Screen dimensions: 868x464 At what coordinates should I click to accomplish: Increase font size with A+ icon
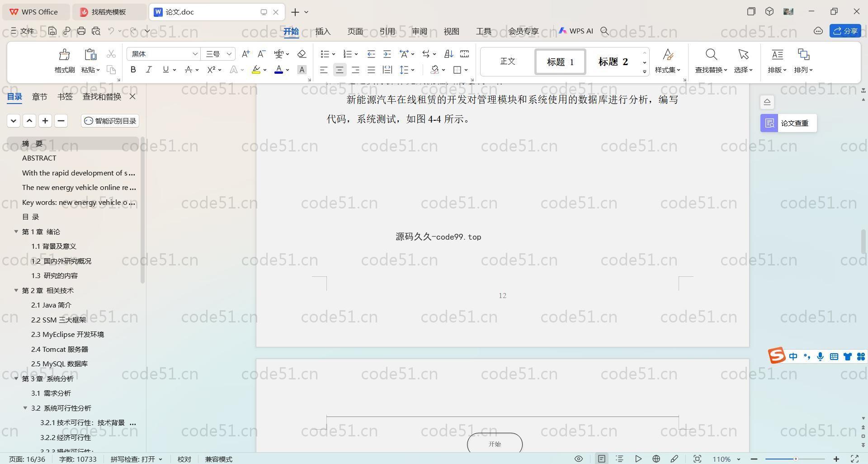tap(245, 54)
